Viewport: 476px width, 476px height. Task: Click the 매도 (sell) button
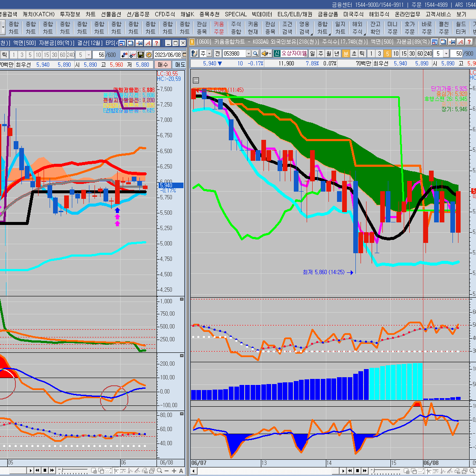(180, 65)
